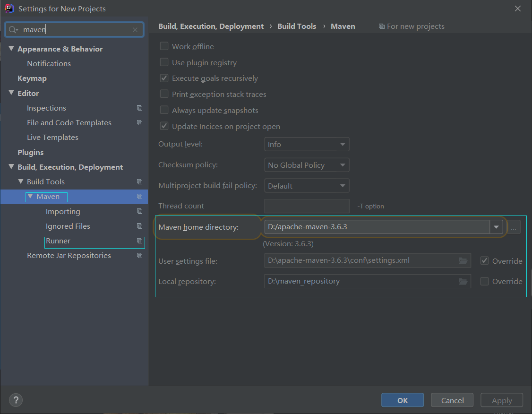Click the project-level icon next to Inspections
The image size is (532, 414).
point(139,108)
